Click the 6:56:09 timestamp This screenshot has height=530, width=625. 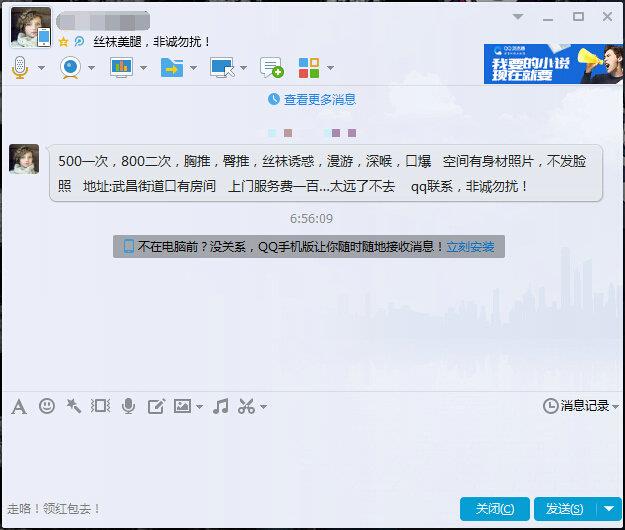pyautogui.click(x=311, y=218)
